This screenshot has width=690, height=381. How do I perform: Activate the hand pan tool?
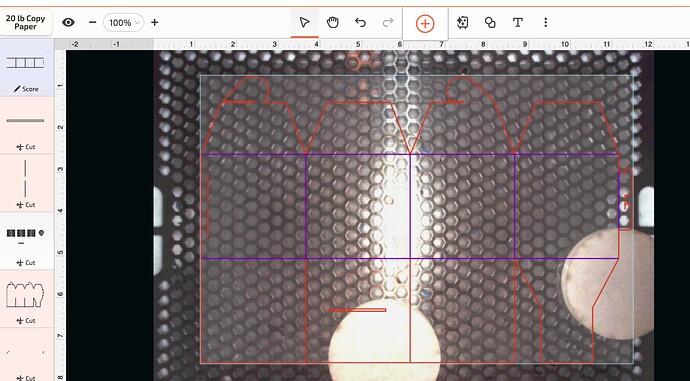pyautogui.click(x=333, y=22)
